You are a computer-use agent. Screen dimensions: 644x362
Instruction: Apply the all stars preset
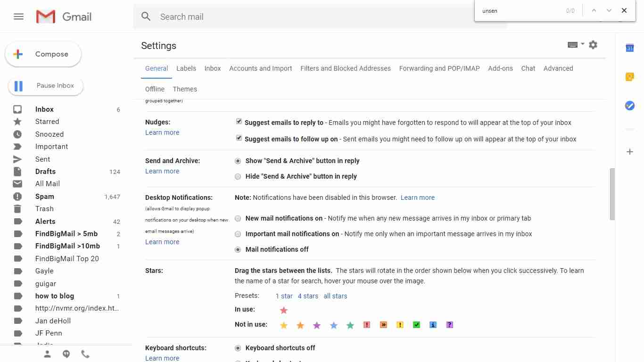point(335,296)
